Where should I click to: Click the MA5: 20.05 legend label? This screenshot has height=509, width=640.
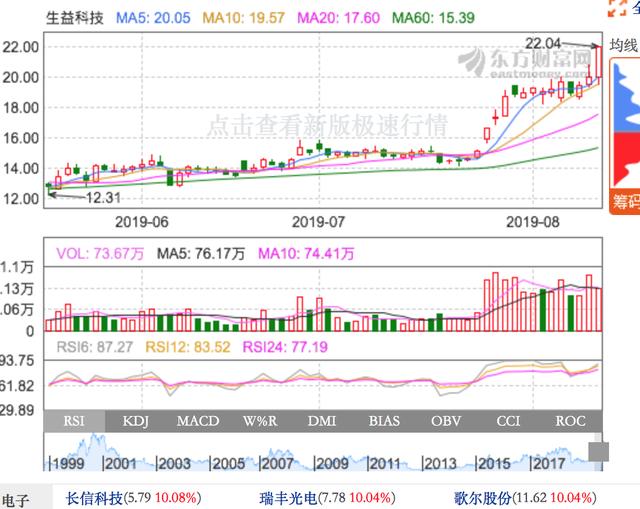pyautogui.click(x=153, y=18)
